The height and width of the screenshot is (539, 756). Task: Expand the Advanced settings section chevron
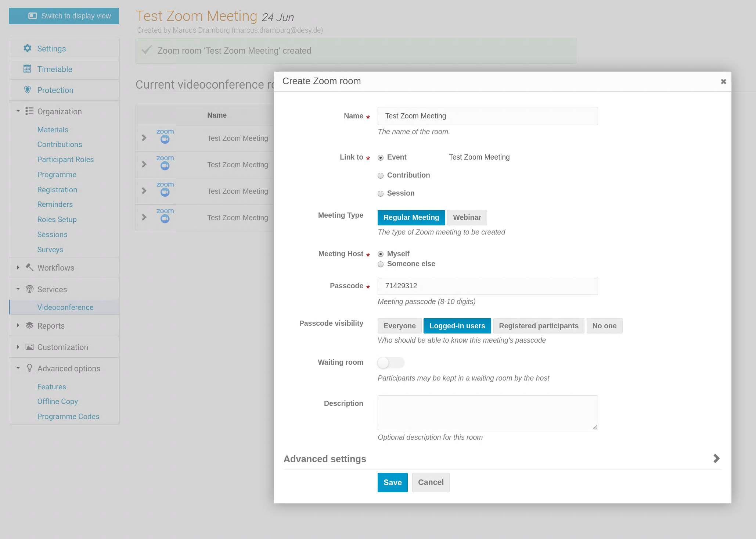pyautogui.click(x=716, y=458)
